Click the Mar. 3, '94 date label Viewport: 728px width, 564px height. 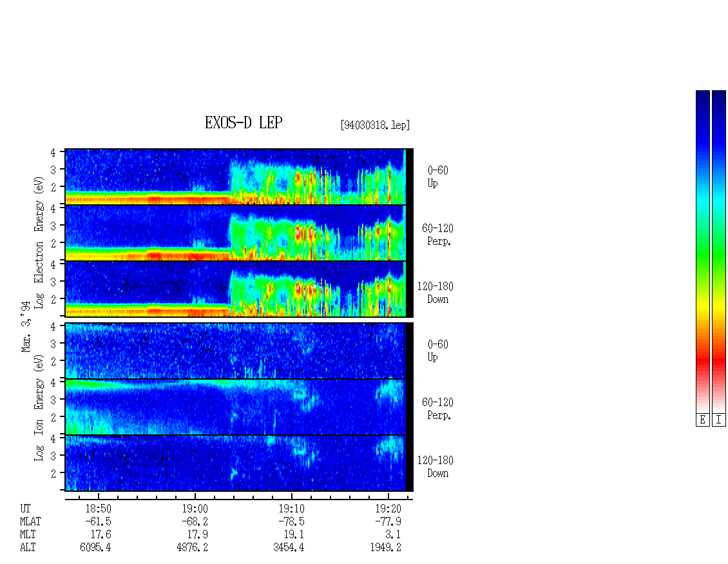(26, 326)
